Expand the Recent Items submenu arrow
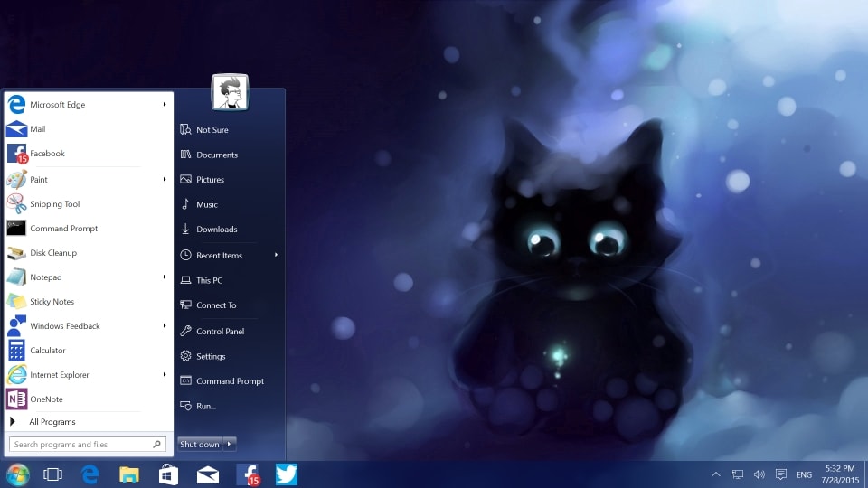 (276, 255)
